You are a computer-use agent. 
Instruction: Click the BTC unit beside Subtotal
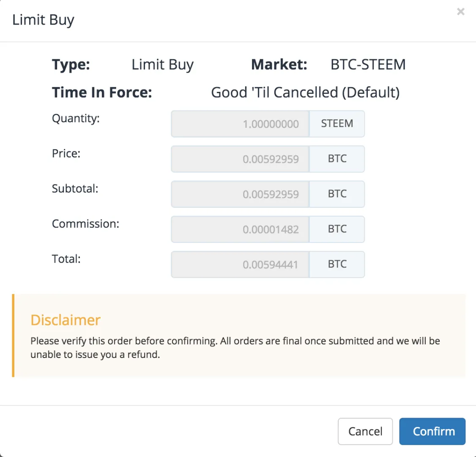[337, 194]
